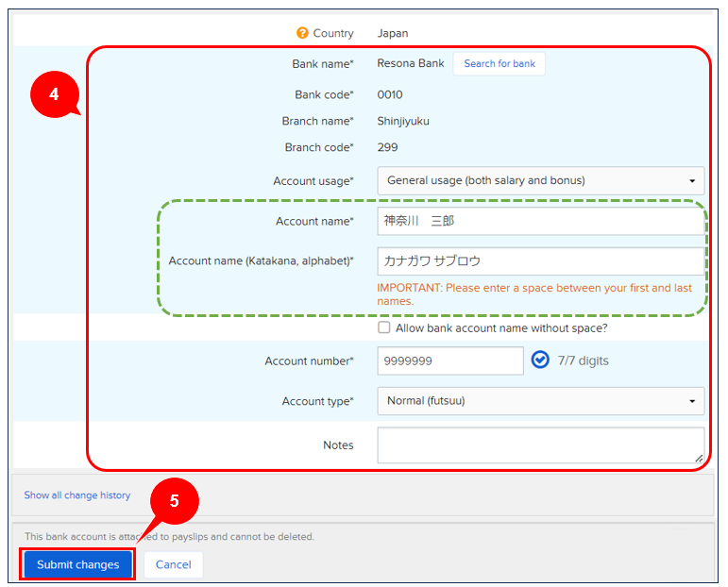Click the red number 5 step badge
728x587 pixels.
(174, 501)
